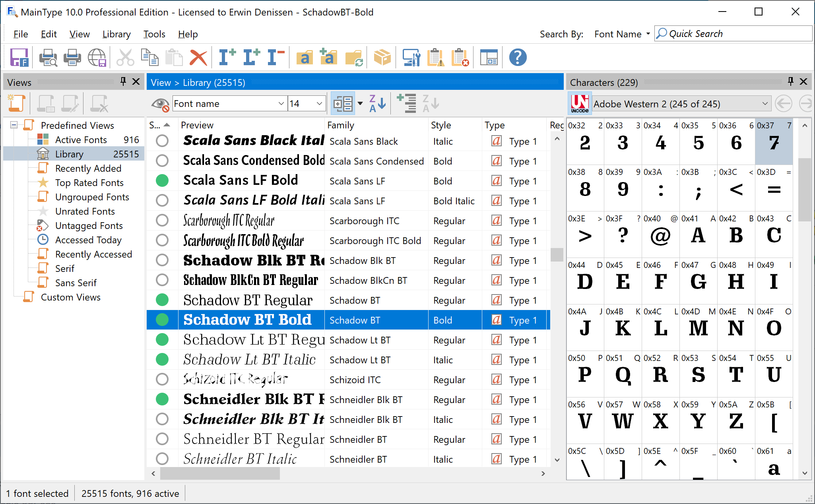Select Recently Added view

point(88,168)
